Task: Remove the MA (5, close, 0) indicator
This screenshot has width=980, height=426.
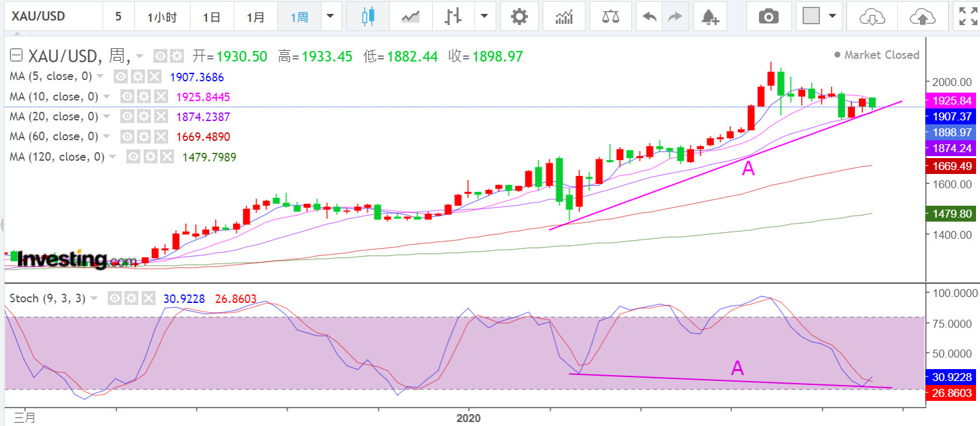Action: pos(153,77)
